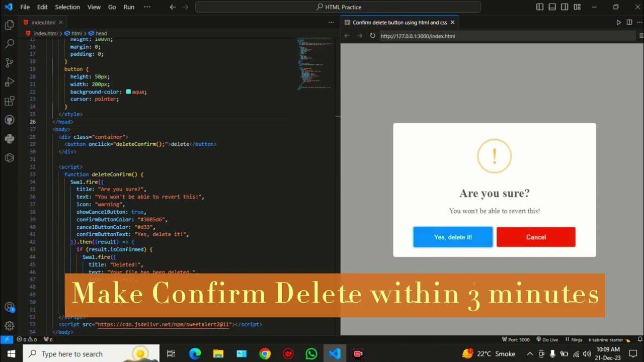Screen dimensions: 644x362
Task: Click the Run play icon in preview group
Action: [619, 23]
